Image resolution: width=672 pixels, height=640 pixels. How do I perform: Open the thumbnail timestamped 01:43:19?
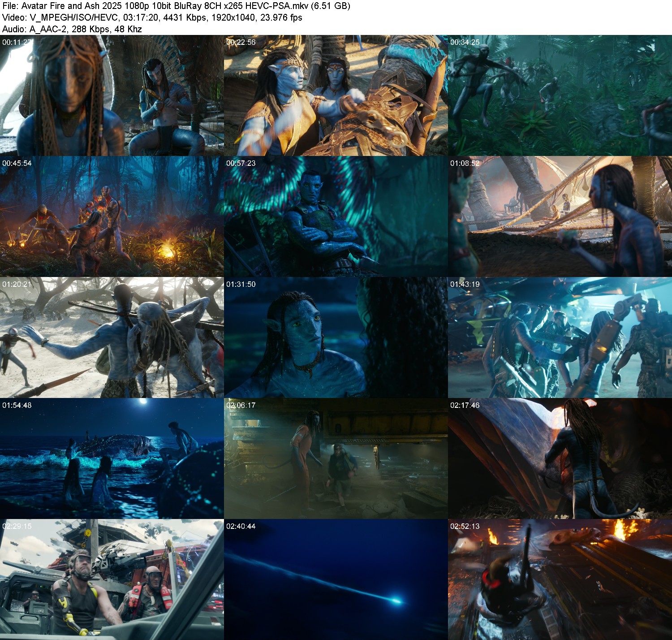pyautogui.click(x=560, y=337)
